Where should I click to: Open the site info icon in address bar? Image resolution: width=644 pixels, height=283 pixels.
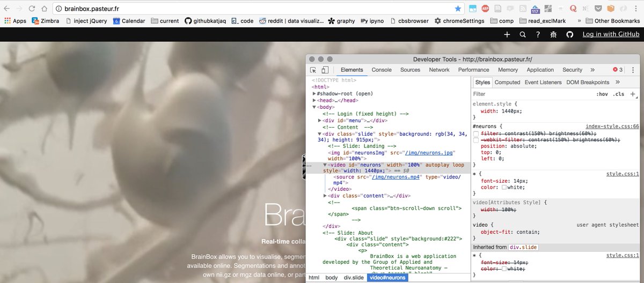(58, 9)
